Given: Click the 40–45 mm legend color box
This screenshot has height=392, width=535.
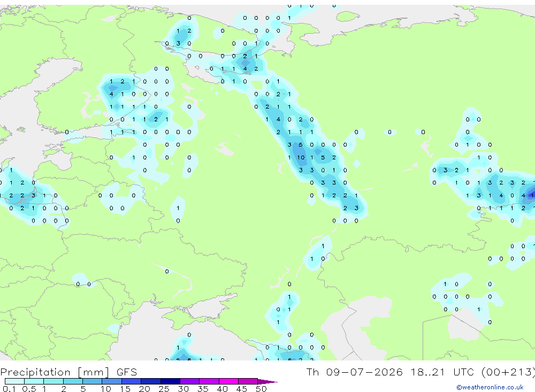Looking at the screenshot, I should pos(228,381).
